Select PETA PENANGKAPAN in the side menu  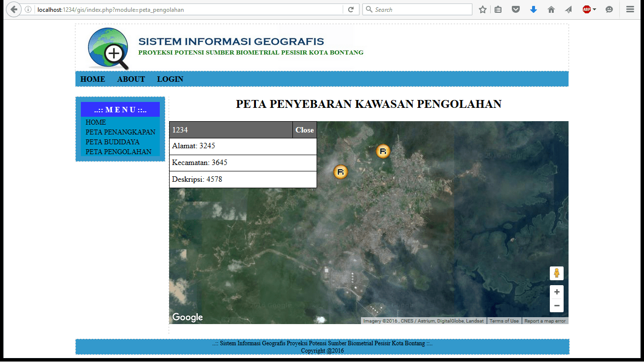coord(120,132)
